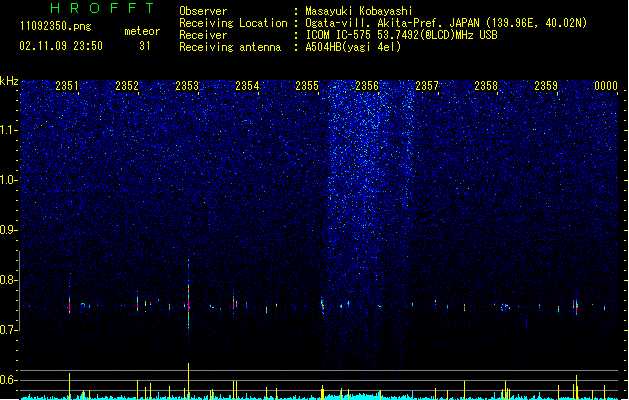Image resolution: width=629 pixels, height=400 pixels.
Task: Click the 2353 time label
Action: (x=187, y=85)
